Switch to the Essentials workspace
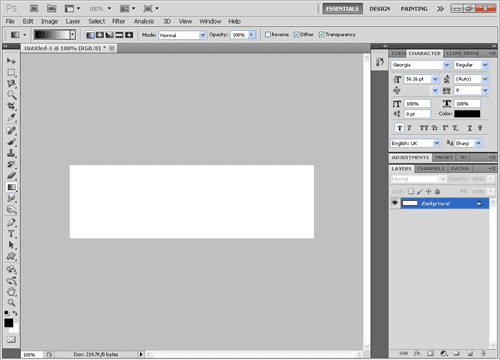Viewport: 500px width, 360px height. [x=342, y=9]
